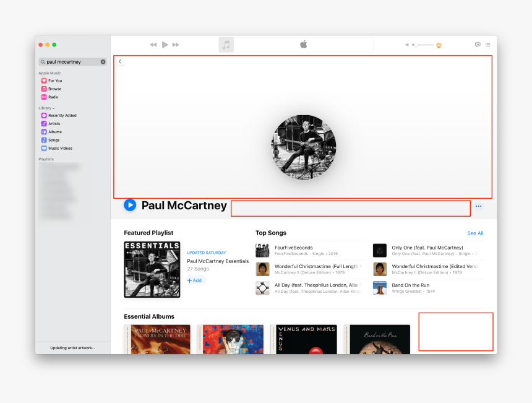Add Paul McCartney Essentials playlist
The height and width of the screenshot is (403, 532).
(195, 280)
